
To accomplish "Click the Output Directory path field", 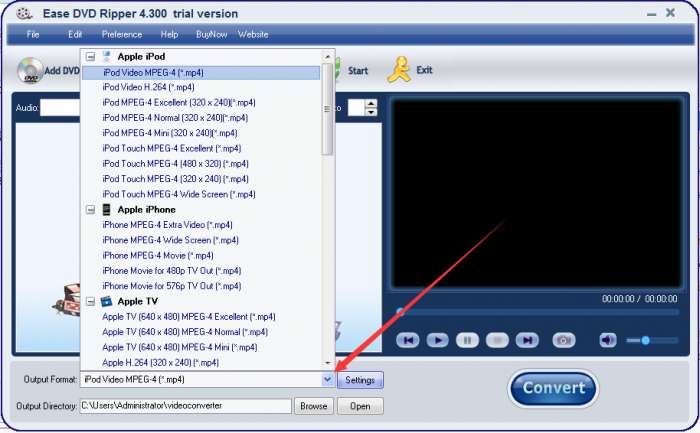I will click(186, 406).
